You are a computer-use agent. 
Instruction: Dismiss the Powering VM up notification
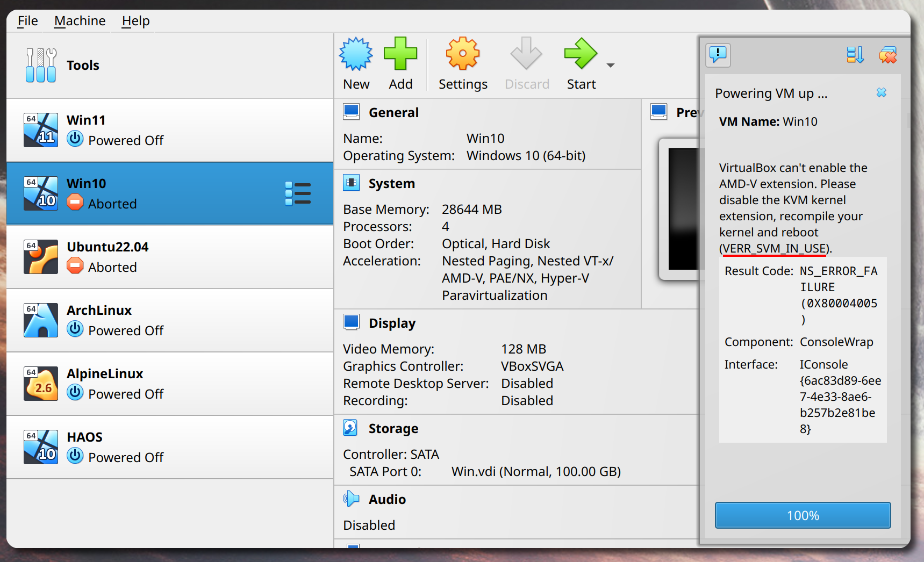(882, 92)
